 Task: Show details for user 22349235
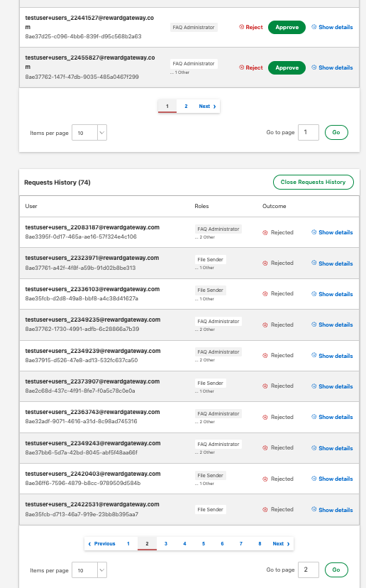point(332,325)
